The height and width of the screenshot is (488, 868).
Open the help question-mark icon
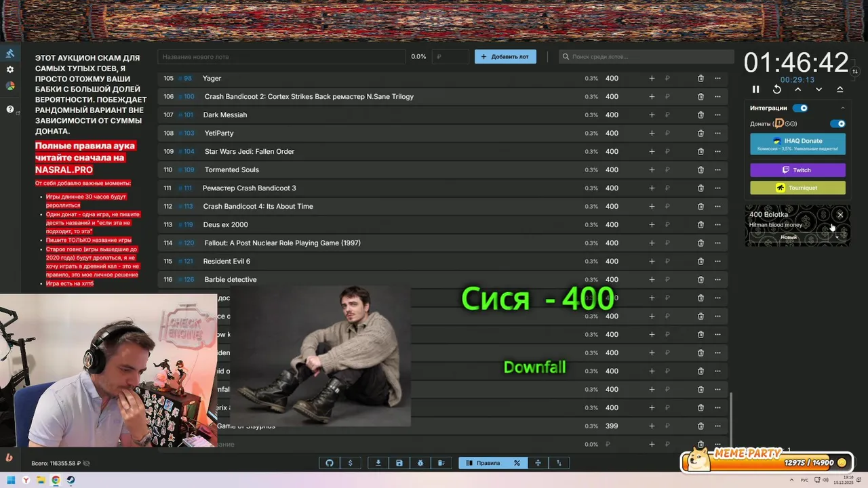point(10,109)
